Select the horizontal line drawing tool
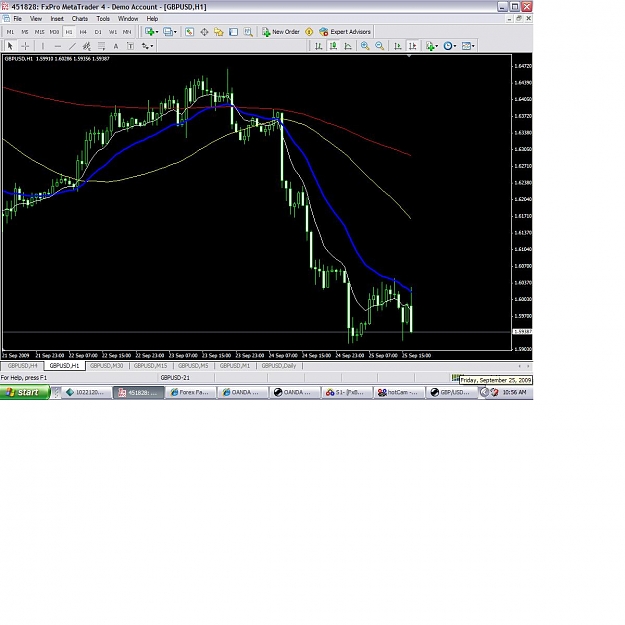Screen dimensions: 625x625 [57, 46]
